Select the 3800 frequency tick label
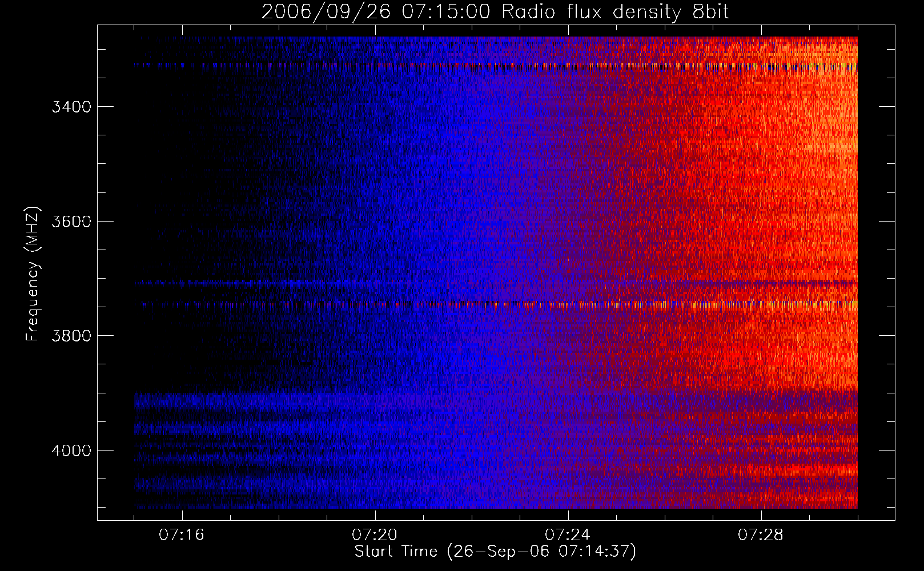Screen dimensions: 924x571 [71, 336]
